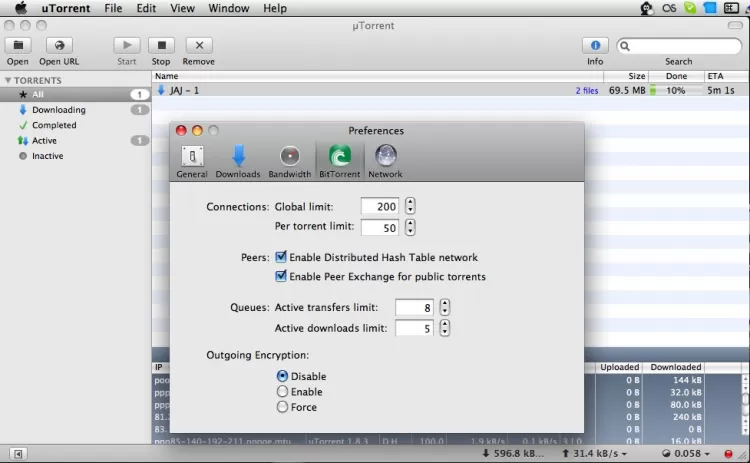
Task: Click the Global limit input field
Action: pos(380,206)
